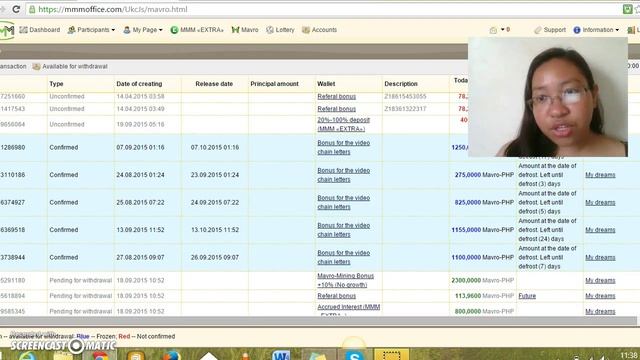
Task: Click the Wallet column header
Action: pyautogui.click(x=326, y=84)
